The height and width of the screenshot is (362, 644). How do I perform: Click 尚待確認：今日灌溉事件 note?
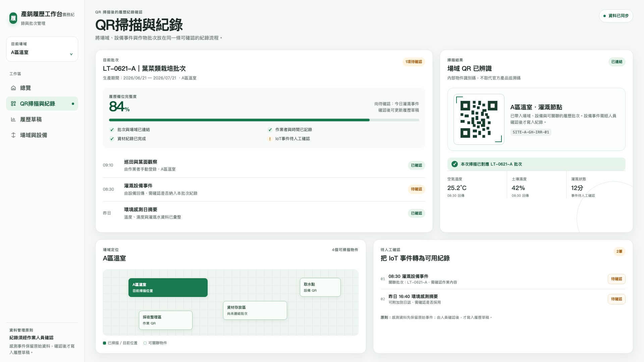tap(396, 104)
